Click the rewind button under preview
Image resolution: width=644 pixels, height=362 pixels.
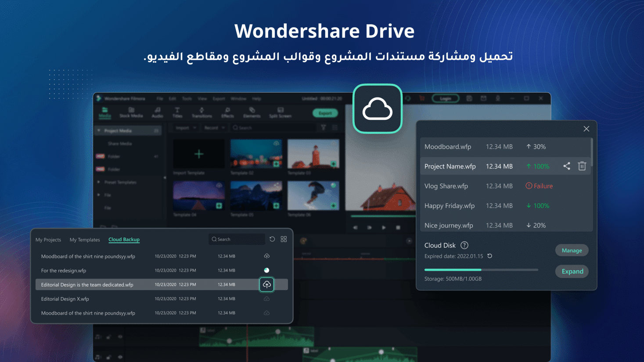[355, 227]
